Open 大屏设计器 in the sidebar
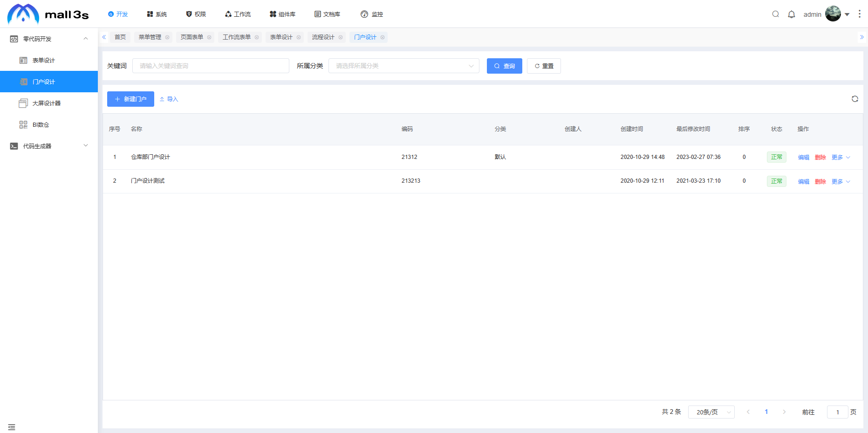The height and width of the screenshot is (433, 868). coord(49,103)
